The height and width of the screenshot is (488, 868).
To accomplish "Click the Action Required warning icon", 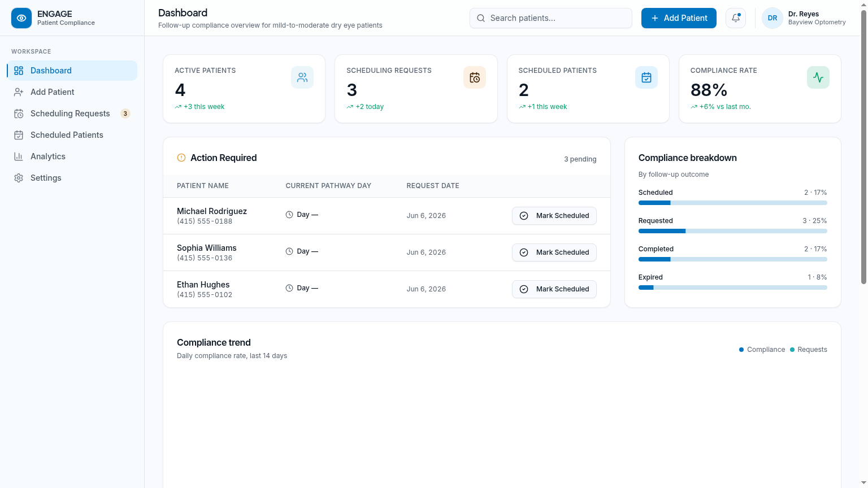I will pyautogui.click(x=181, y=158).
